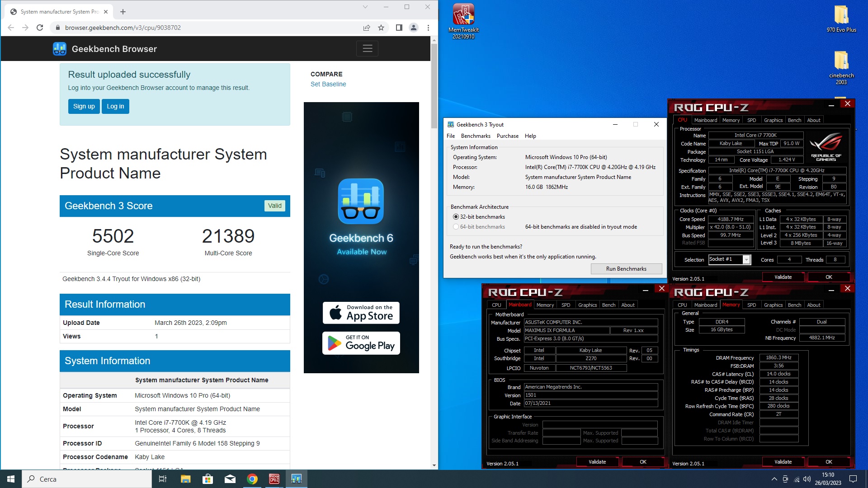Image resolution: width=868 pixels, height=488 pixels.
Task: Expand hidden system tray icons
Action: pyautogui.click(x=774, y=479)
